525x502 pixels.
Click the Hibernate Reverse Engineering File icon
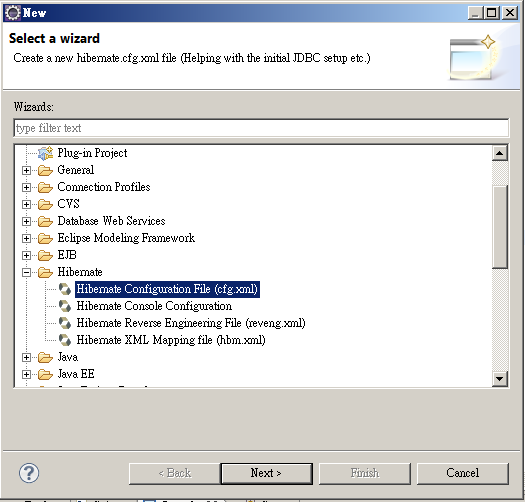coord(65,323)
